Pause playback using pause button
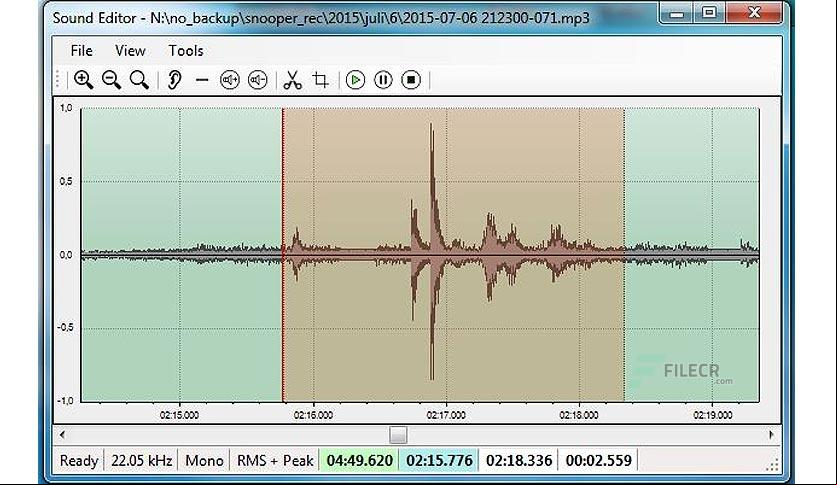837x485 pixels. [383, 80]
